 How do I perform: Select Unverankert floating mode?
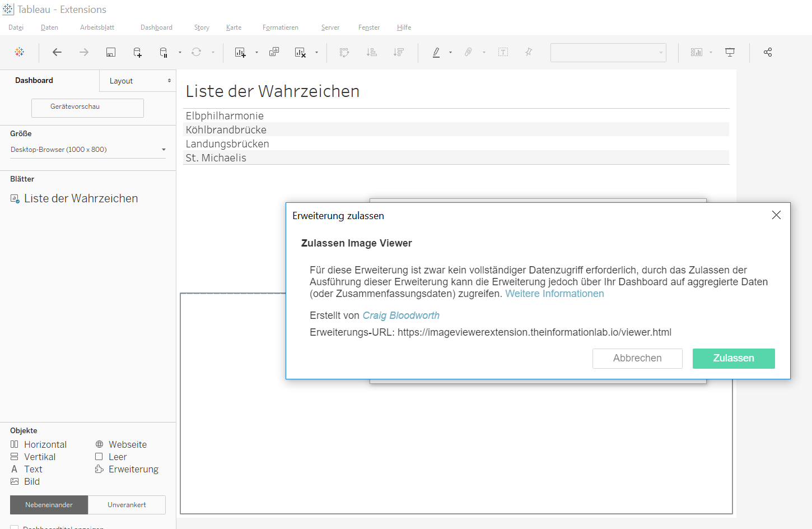point(127,505)
